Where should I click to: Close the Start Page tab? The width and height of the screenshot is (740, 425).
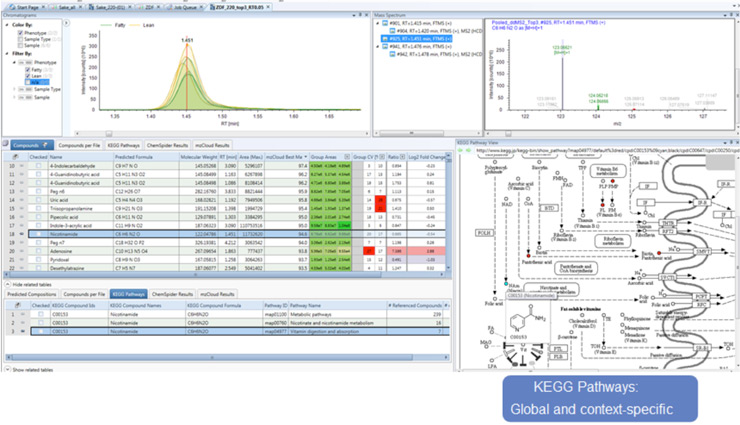click(x=43, y=7)
